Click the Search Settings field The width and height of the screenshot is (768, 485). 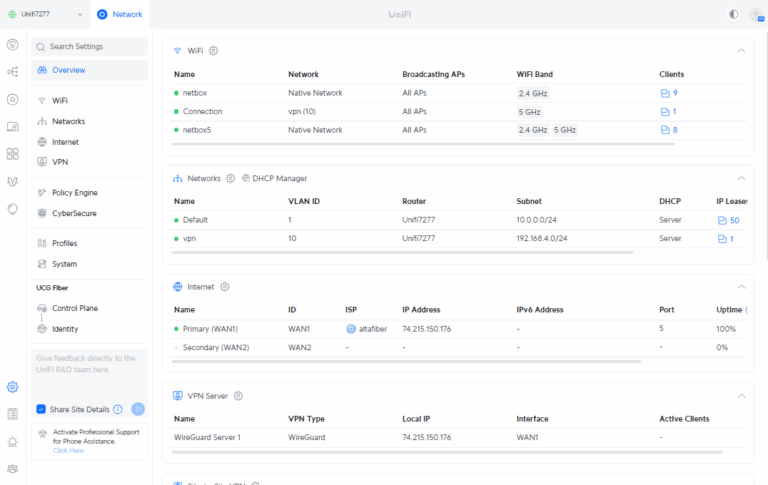click(x=90, y=47)
